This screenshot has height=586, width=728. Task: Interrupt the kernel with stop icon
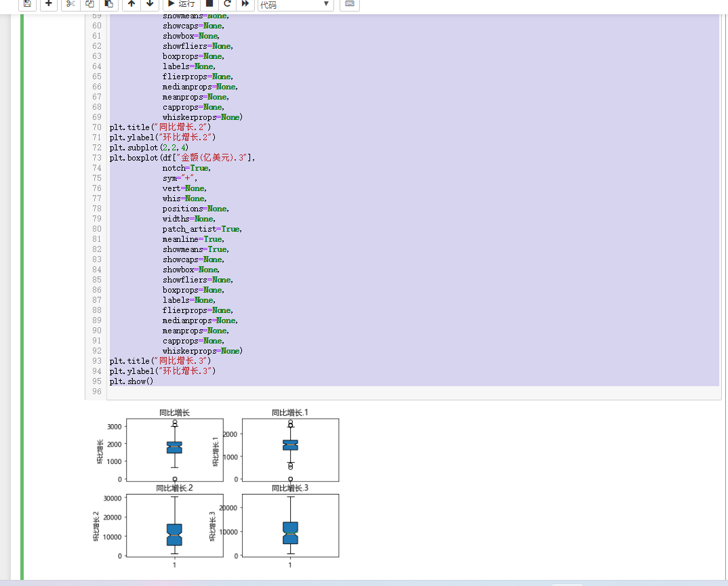[x=209, y=3]
